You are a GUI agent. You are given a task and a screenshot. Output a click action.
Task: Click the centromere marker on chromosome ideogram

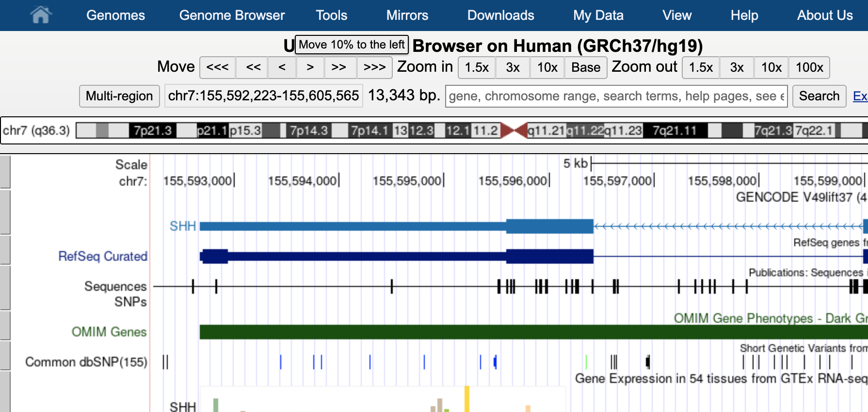[514, 130]
